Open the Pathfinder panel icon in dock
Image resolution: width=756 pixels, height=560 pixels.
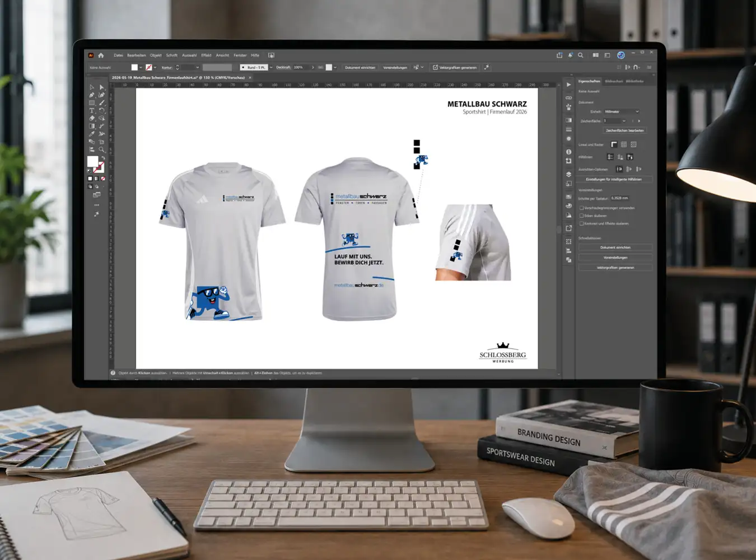[x=568, y=260]
